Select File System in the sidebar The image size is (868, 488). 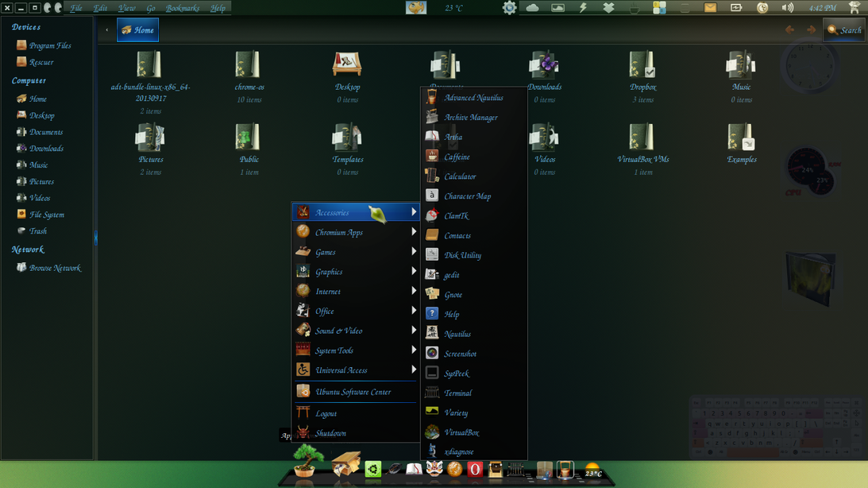41,215
